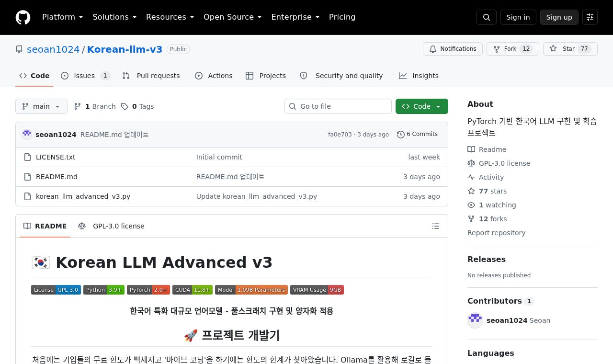
Task: Click the CUDA 11.8+ badge
Action: pyautogui.click(x=193, y=290)
